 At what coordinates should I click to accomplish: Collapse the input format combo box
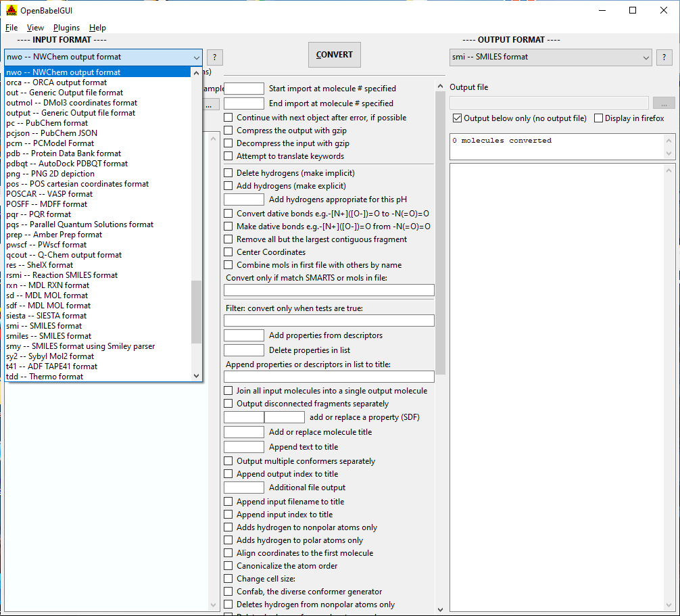(x=197, y=57)
